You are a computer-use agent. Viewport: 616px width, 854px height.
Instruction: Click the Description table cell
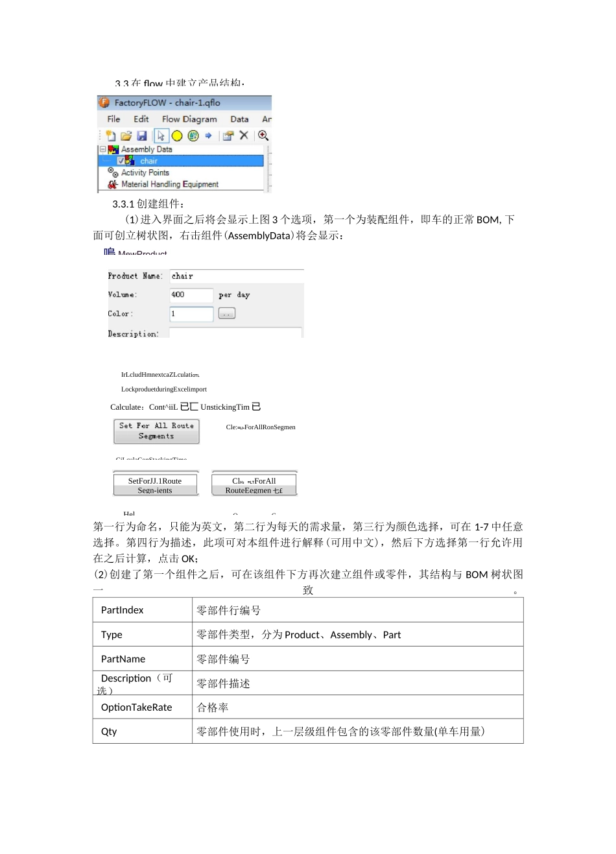point(143,683)
